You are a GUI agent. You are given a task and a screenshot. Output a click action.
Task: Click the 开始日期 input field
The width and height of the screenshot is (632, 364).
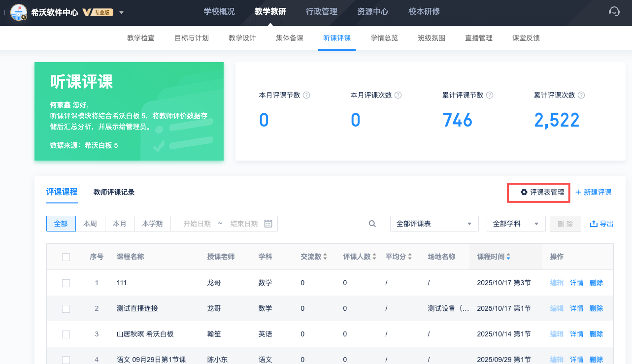[x=197, y=224]
